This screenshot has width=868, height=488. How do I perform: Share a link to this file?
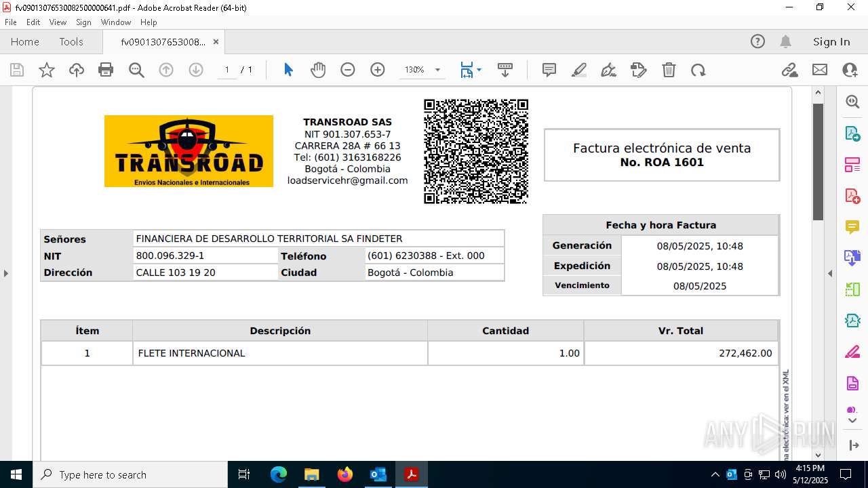coord(789,70)
